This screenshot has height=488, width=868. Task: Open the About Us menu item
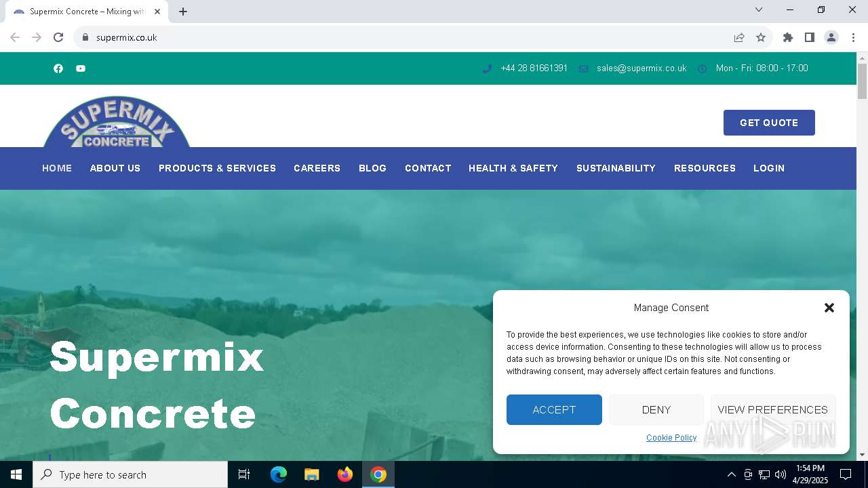tap(115, 168)
